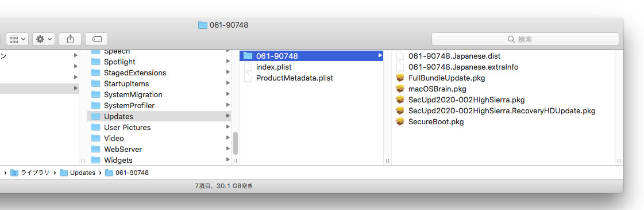644x210 pixels.
Task: Select ProductMetadata.plist file
Action: coord(295,78)
